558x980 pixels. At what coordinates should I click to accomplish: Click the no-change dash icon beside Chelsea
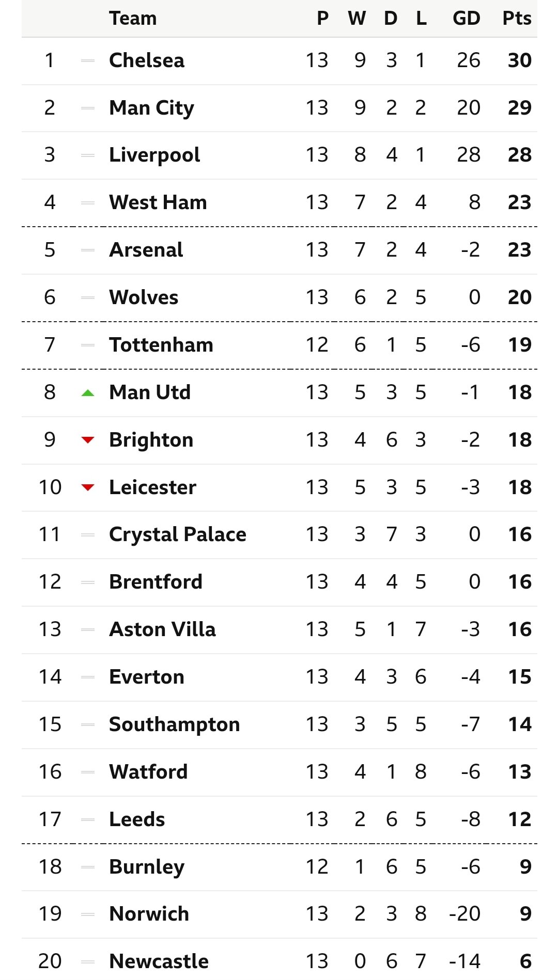[x=88, y=61]
